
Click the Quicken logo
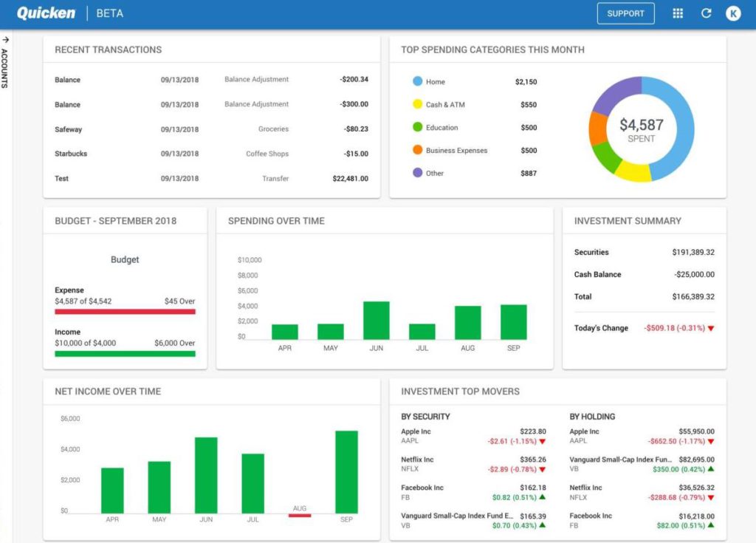45,13
